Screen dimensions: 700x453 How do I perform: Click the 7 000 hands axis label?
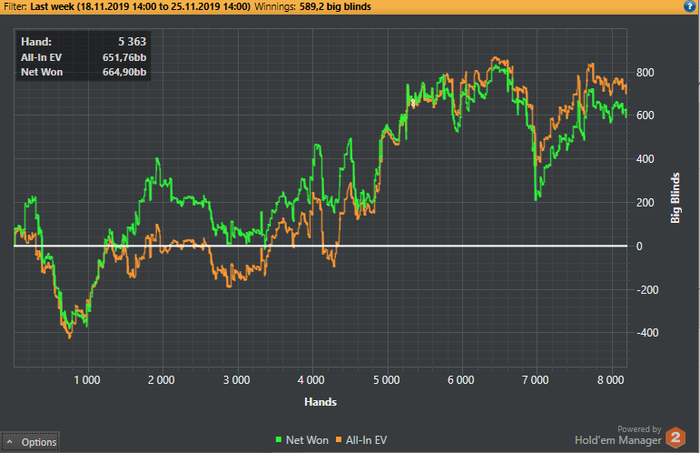[535, 380]
